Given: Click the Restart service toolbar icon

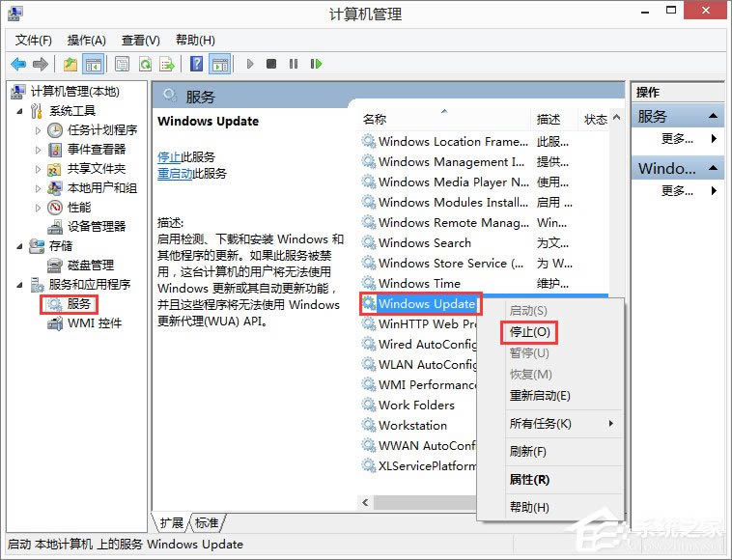Looking at the screenshot, I should coord(316,65).
